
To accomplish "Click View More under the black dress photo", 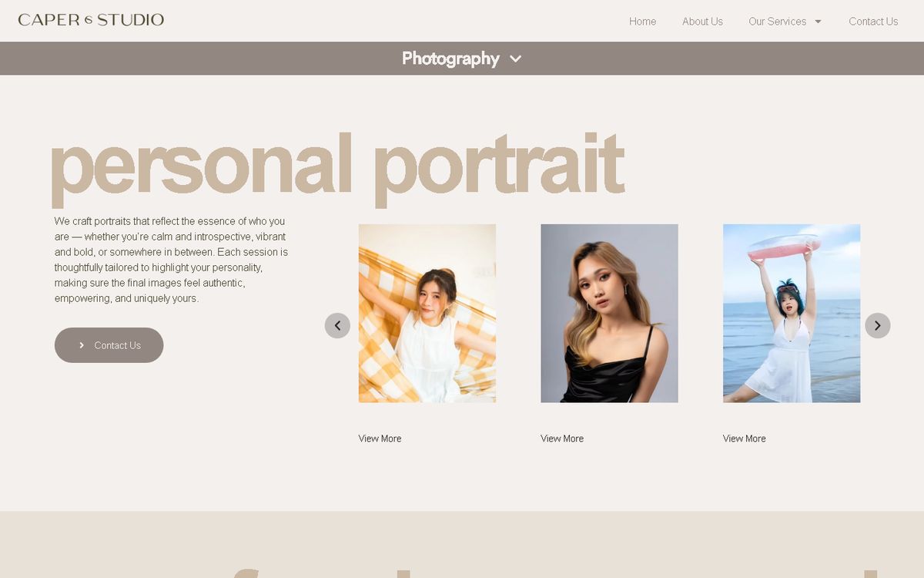I will [x=562, y=439].
